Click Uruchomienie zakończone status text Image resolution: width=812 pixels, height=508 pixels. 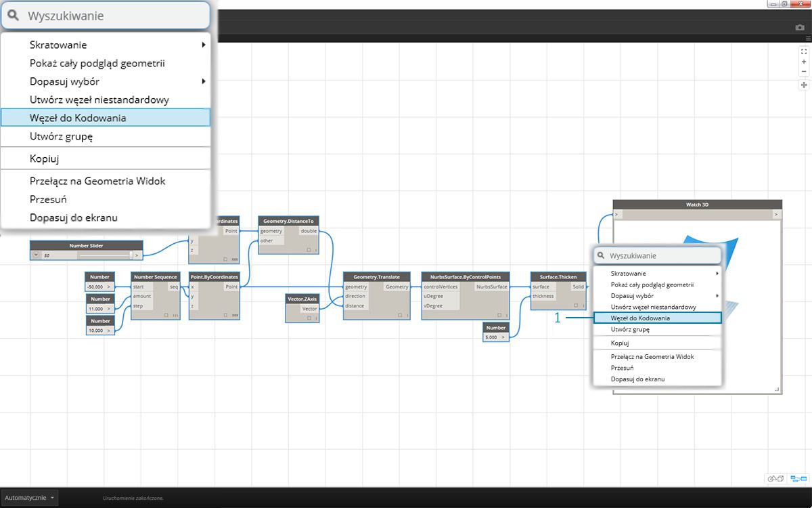point(133,498)
